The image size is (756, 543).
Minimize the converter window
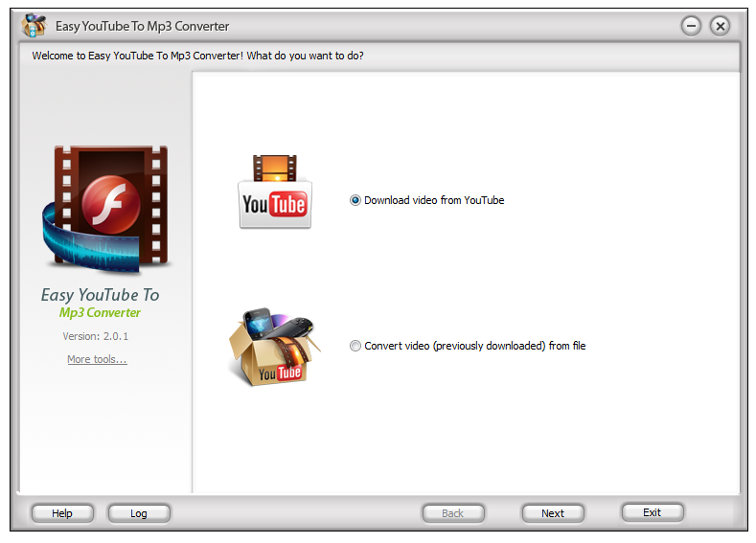(691, 26)
